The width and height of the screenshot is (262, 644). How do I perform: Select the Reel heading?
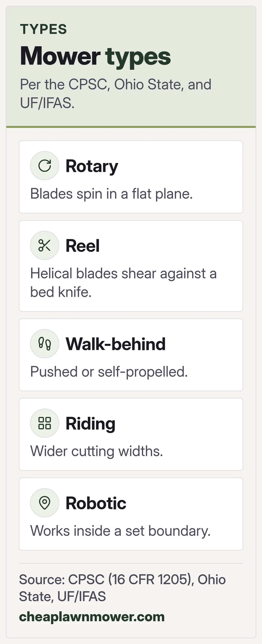point(82,246)
